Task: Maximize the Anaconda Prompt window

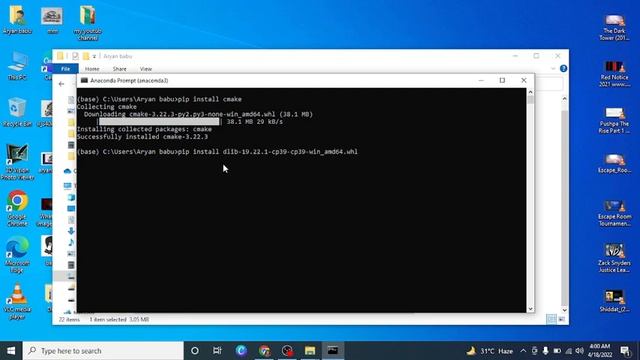Action: [x=502, y=80]
